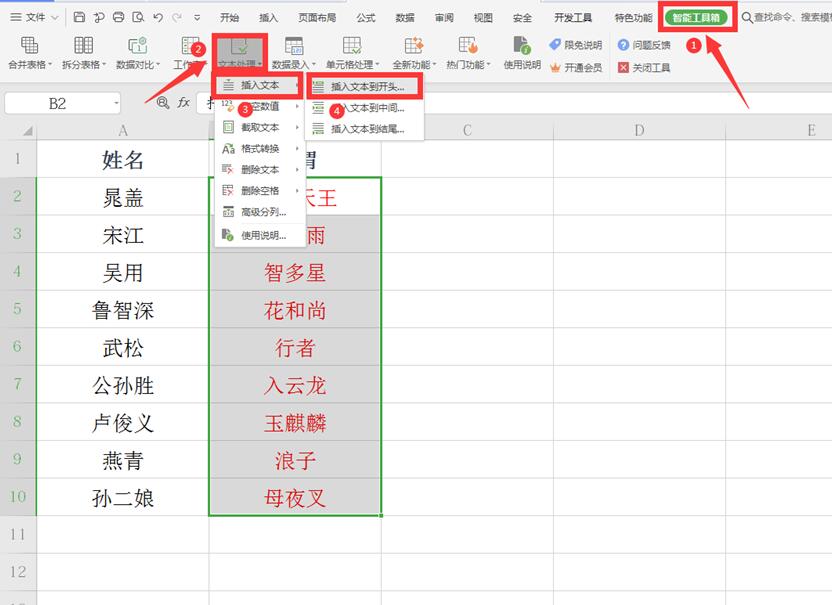This screenshot has height=605, width=832.
Task: Click the zoom magnifier icon by formula bar
Action: 163,102
